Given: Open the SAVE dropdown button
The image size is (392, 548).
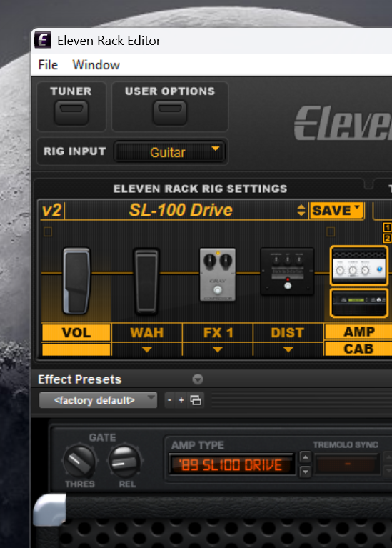Looking at the screenshot, I should click(336, 211).
